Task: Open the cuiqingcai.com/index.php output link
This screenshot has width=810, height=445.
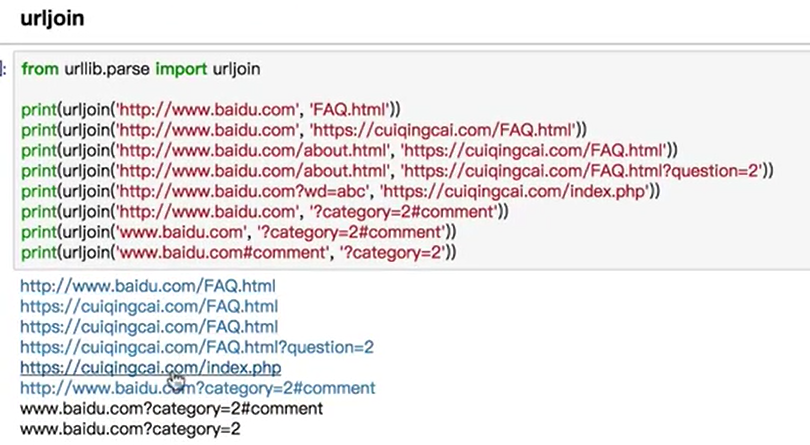Action: click(150, 368)
